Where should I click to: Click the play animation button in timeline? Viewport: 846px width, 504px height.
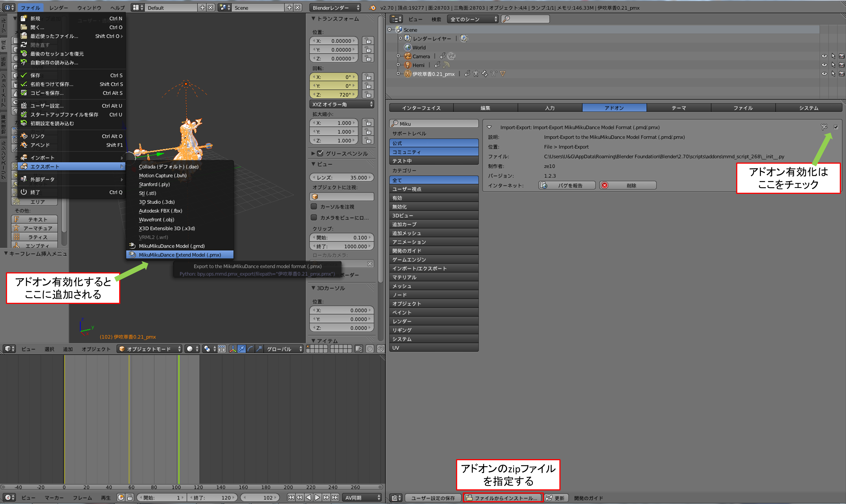[x=317, y=497]
